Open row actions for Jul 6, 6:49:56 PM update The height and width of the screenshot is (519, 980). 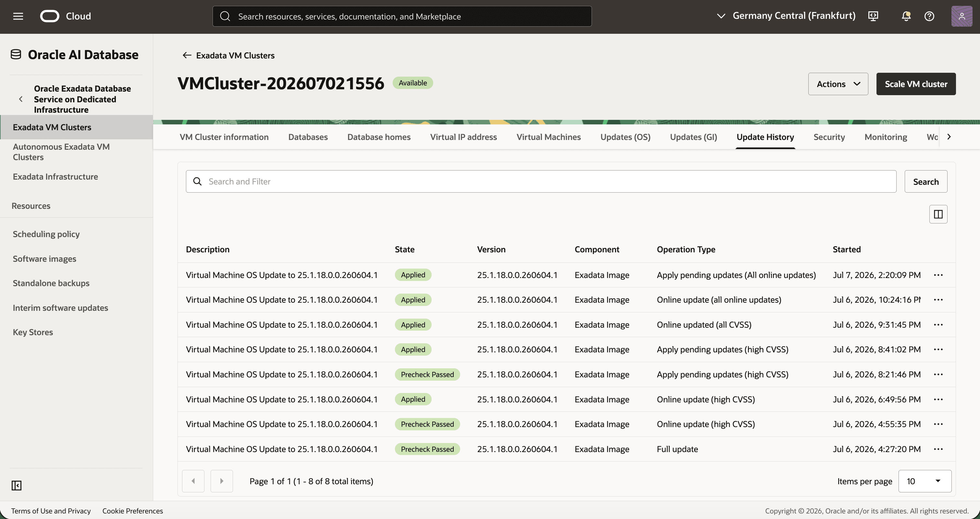tap(938, 399)
